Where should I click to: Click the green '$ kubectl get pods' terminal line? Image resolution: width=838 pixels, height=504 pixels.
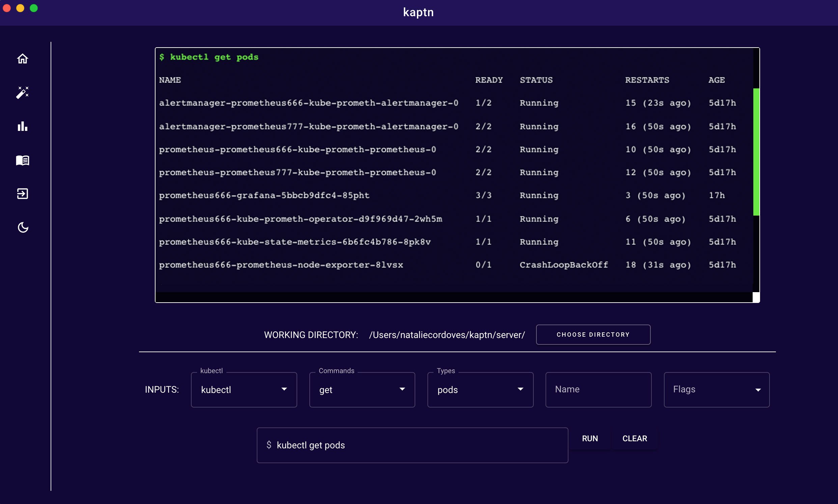pos(208,57)
